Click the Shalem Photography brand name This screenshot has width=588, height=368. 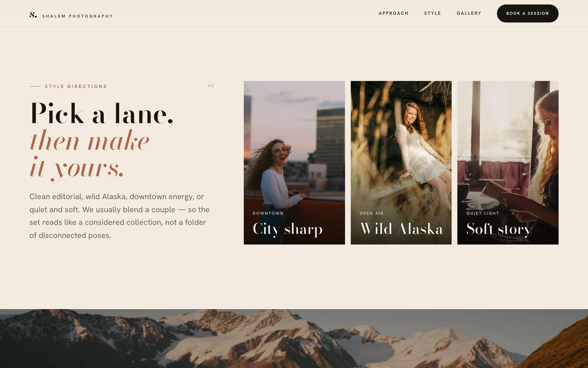pos(78,16)
